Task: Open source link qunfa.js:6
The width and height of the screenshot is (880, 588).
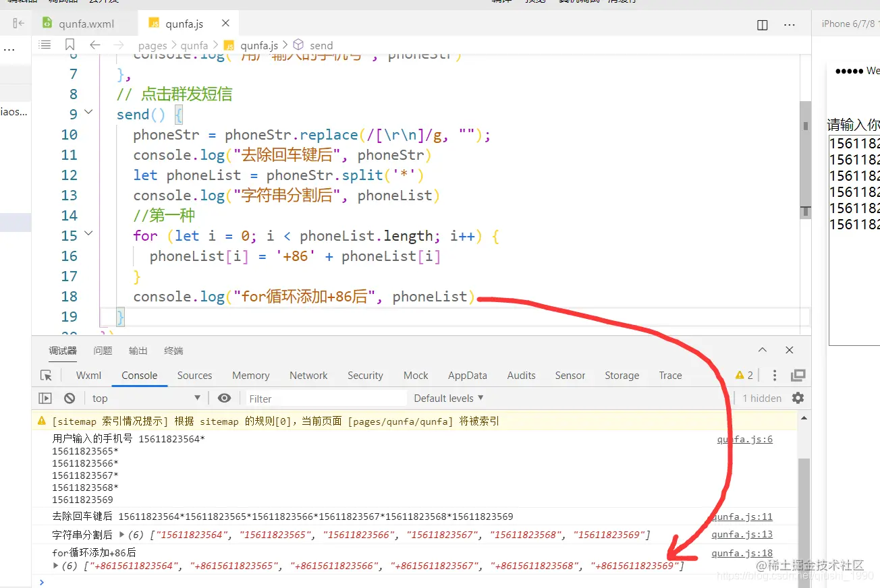Action: [744, 439]
